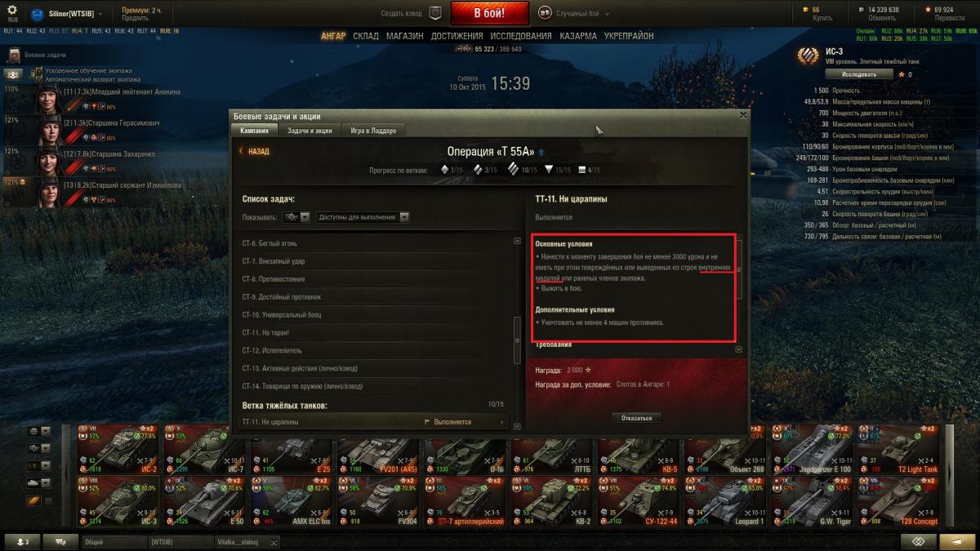Switch to the Задачи и акции tab
The width and height of the screenshot is (980, 551).
coord(310,131)
